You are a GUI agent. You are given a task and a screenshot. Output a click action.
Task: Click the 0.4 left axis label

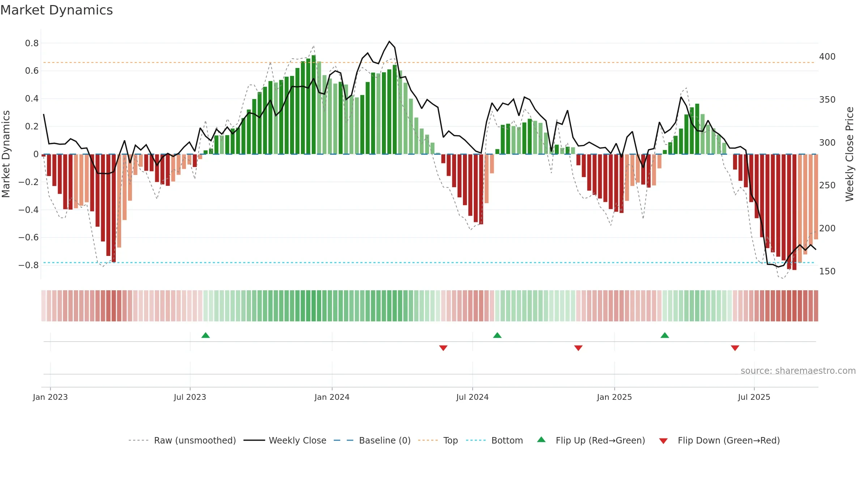coord(32,99)
